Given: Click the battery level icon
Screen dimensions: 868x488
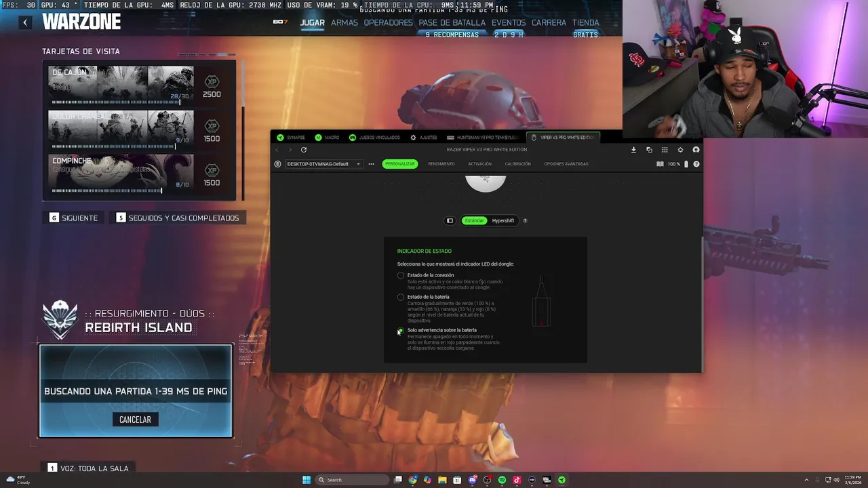Looking at the screenshot, I should click(x=686, y=164).
